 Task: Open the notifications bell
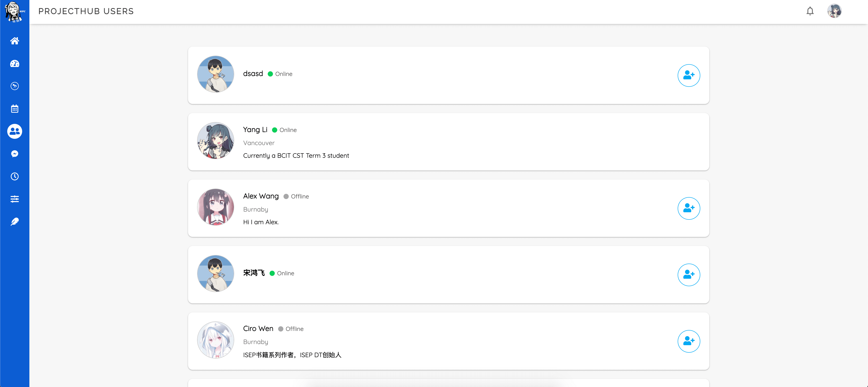pos(810,11)
